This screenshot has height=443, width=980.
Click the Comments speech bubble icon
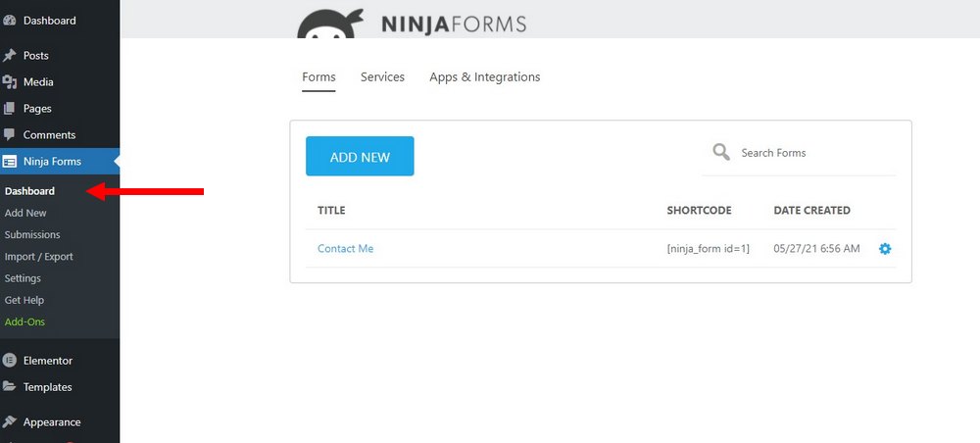click(x=9, y=135)
